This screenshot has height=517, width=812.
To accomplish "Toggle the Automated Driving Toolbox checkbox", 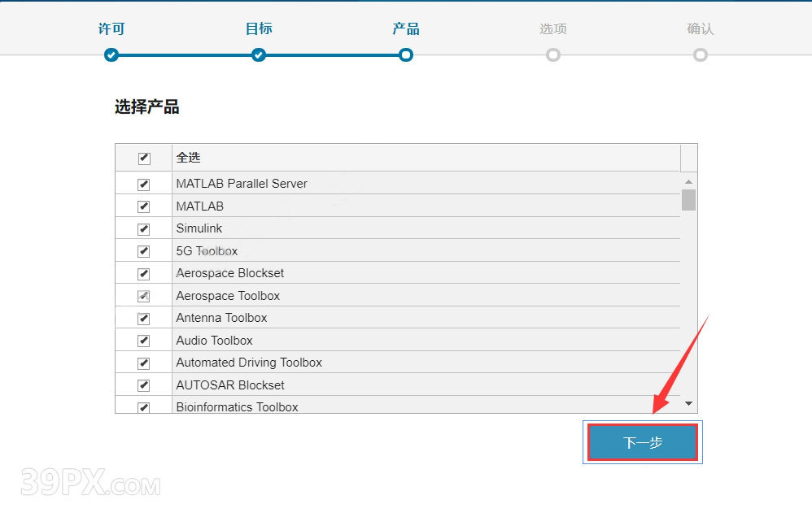I will [x=143, y=363].
